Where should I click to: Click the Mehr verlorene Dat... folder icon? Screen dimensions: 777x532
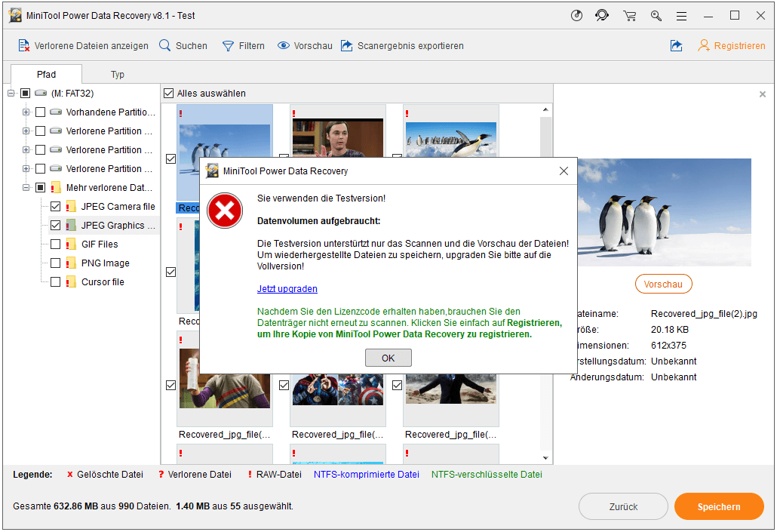56,187
